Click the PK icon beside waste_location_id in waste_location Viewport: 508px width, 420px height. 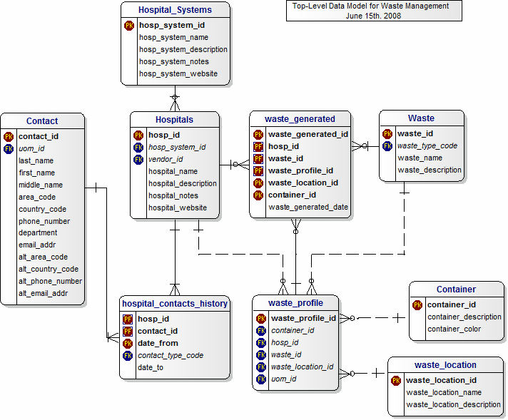[x=396, y=381]
